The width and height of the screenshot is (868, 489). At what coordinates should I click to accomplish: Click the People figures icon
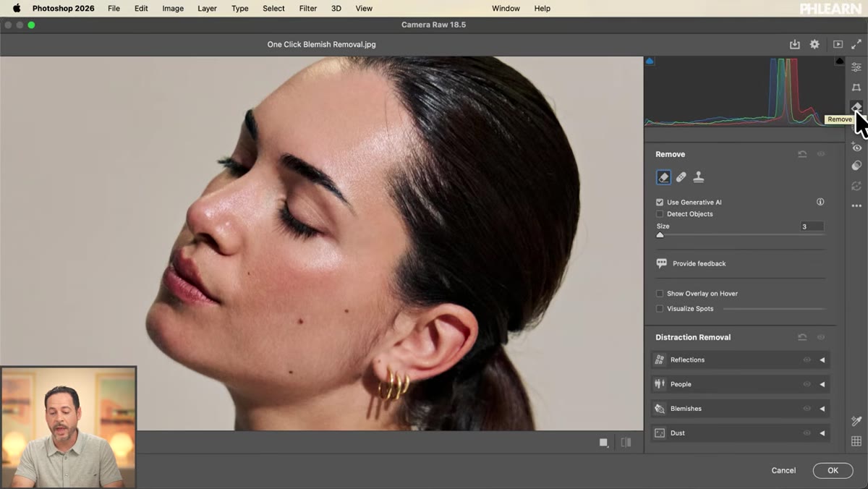click(660, 384)
